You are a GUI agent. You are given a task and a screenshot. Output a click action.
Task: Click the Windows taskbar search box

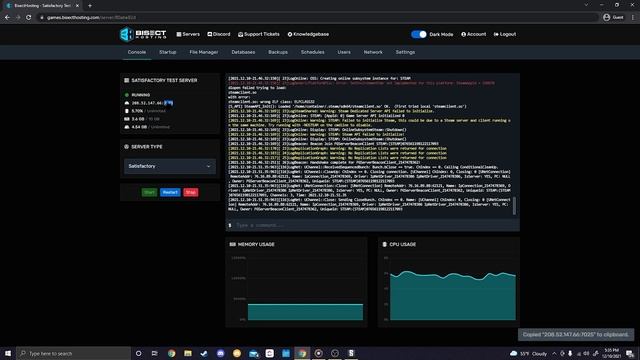tap(73, 353)
